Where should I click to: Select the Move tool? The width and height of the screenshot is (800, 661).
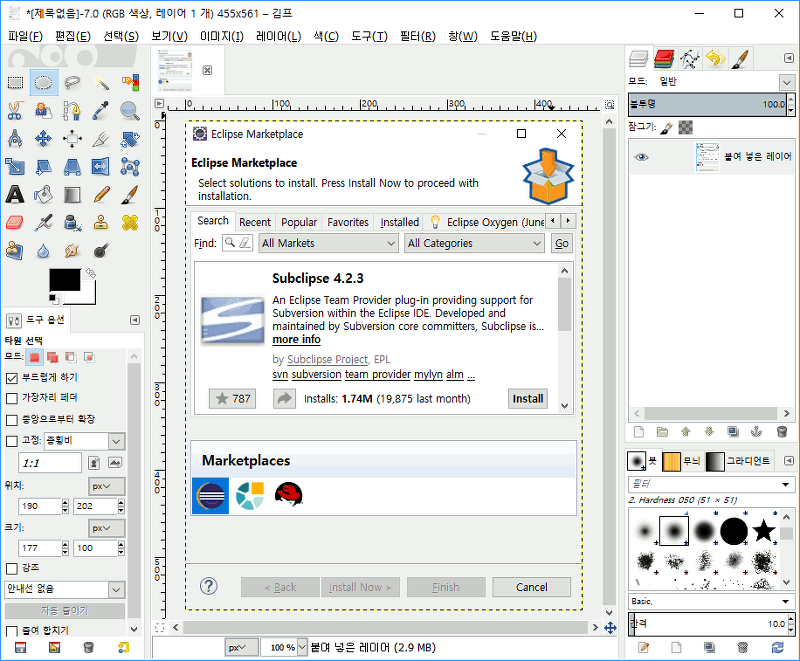click(x=43, y=138)
